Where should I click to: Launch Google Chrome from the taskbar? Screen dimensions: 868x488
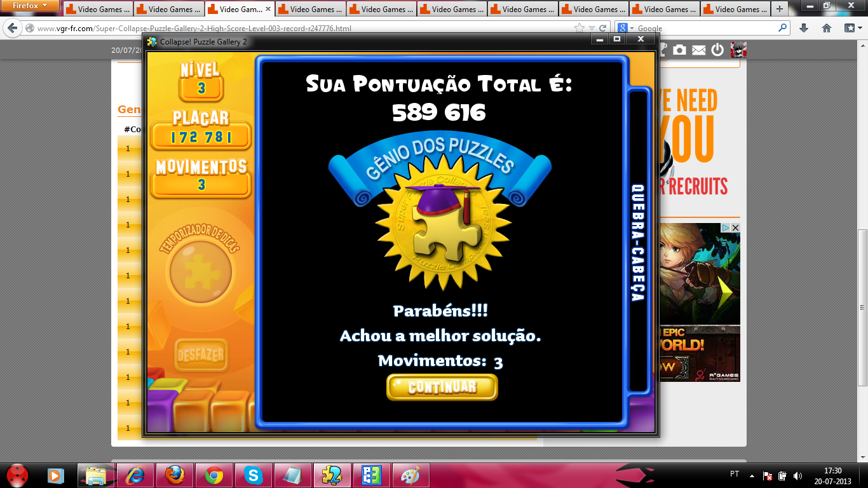coord(214,475)
